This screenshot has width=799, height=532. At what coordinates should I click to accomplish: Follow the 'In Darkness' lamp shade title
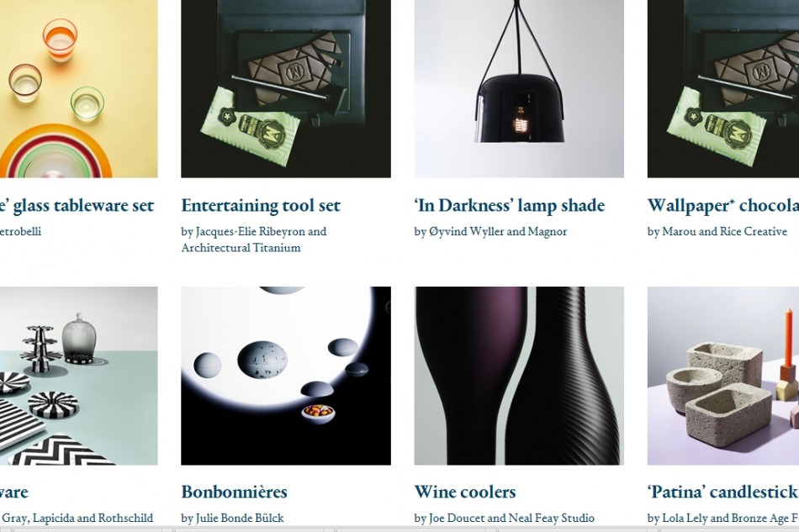pyautogui.click(x=510, y=206)
